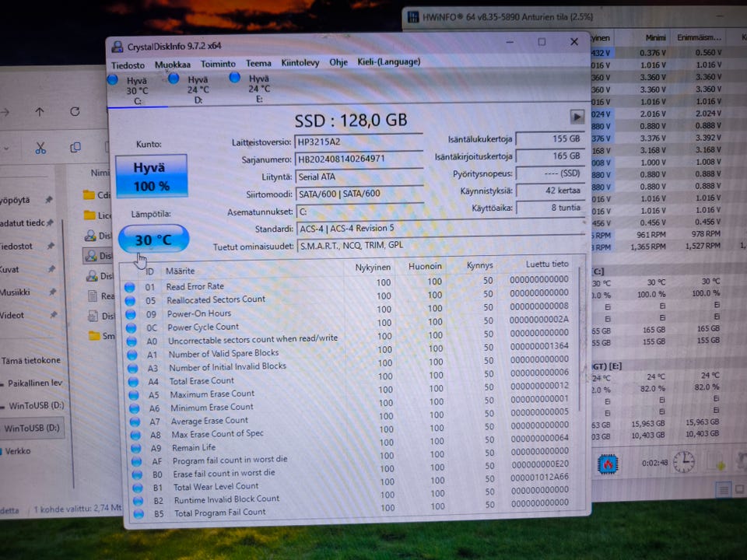Click the Siirtomoodi field SATA/600 | SATA/600

(x=359, y=194)
